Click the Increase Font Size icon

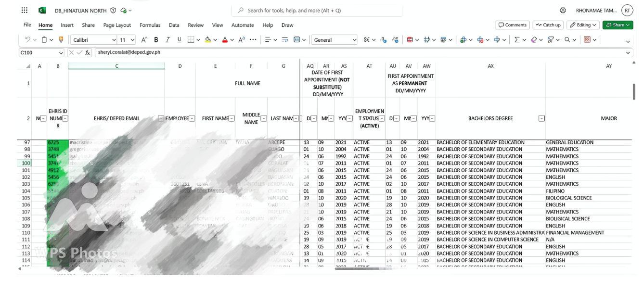click(x=144, y=40)
